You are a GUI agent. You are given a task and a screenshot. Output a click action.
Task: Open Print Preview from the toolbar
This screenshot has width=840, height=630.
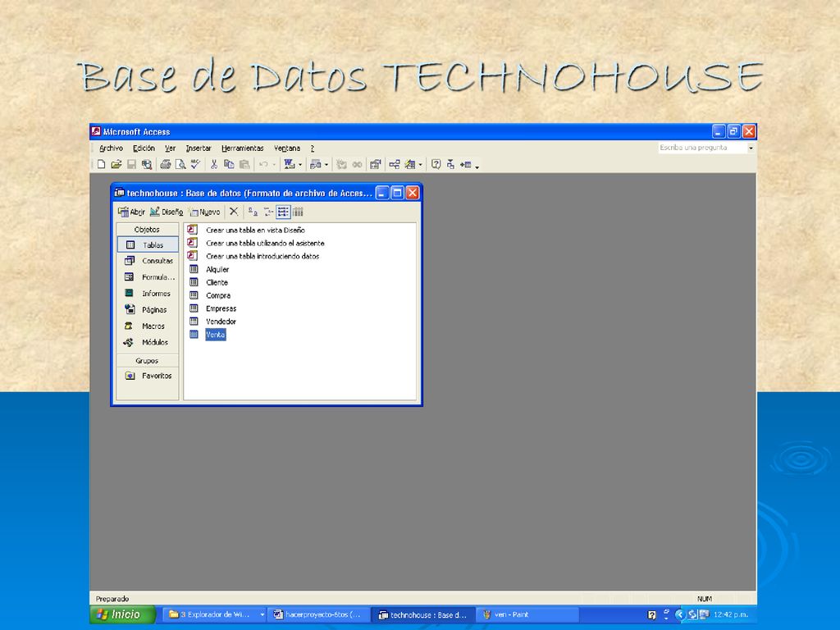(180, 164)
